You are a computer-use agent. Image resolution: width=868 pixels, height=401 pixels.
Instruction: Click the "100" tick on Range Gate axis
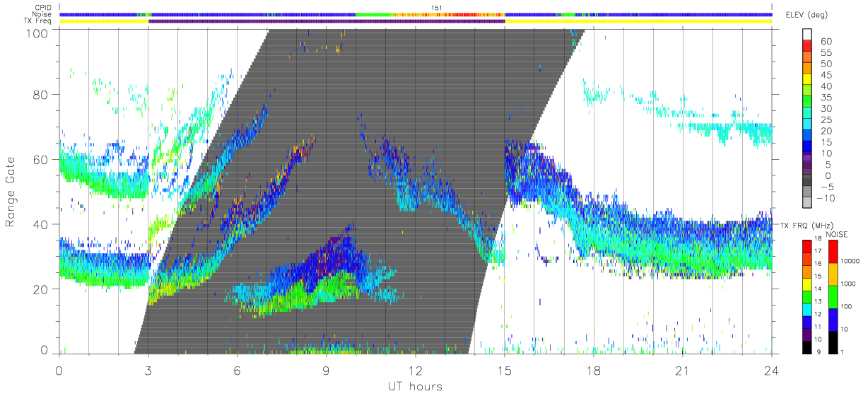[37, 33]
